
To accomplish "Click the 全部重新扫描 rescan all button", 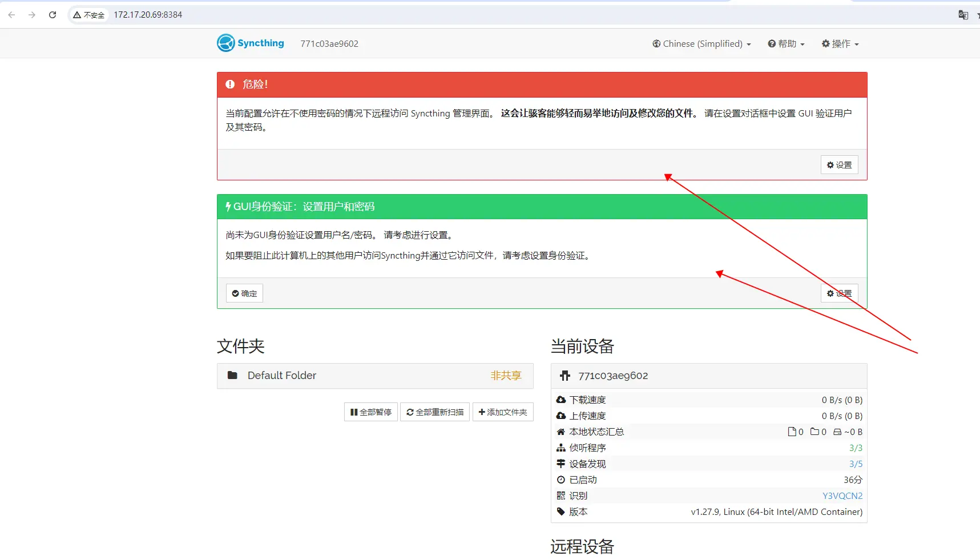I will (435, 412).
